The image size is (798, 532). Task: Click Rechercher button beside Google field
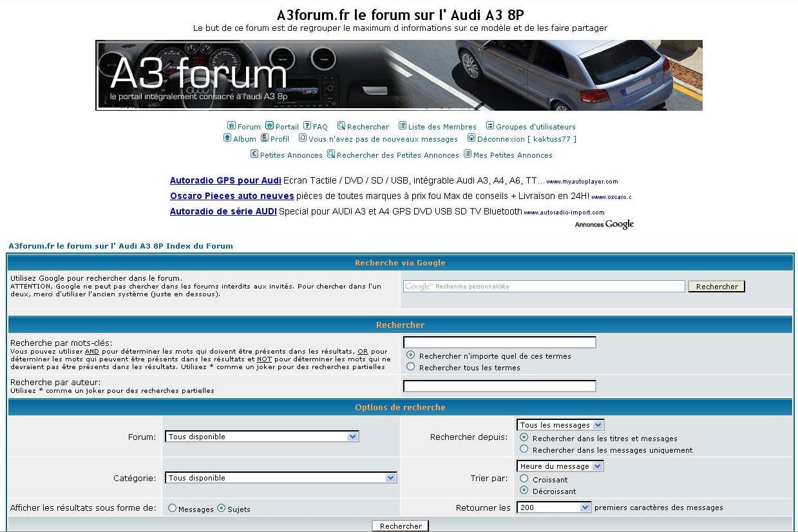pyautogui.click(x=717, y=287)
